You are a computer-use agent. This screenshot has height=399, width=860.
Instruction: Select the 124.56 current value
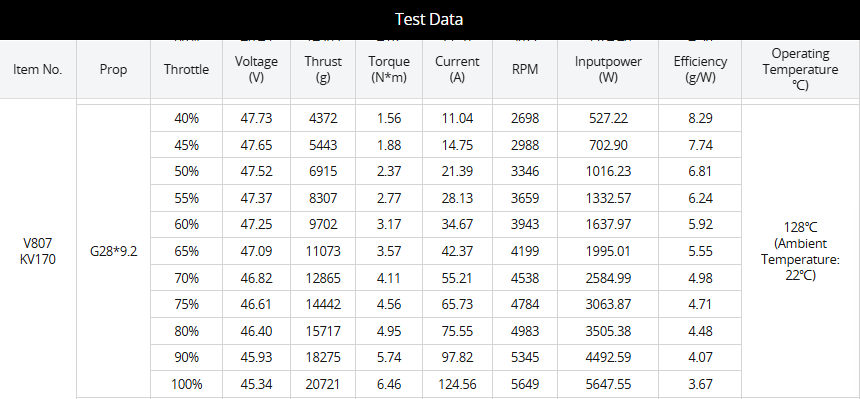pos(457,384)
